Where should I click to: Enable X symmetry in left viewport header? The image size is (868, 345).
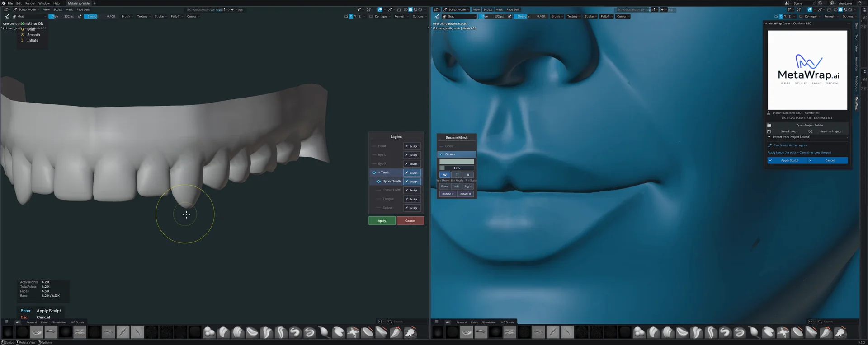[x=351, y=16]
